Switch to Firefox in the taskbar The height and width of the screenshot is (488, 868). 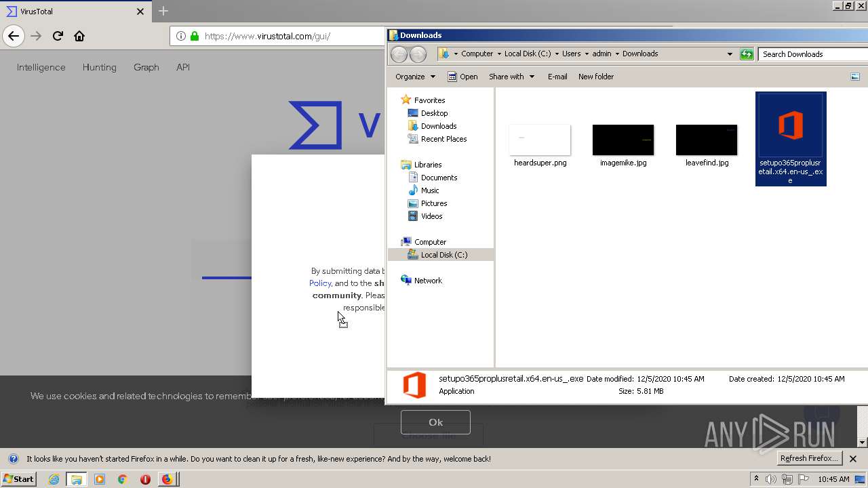tap(167, 479)
